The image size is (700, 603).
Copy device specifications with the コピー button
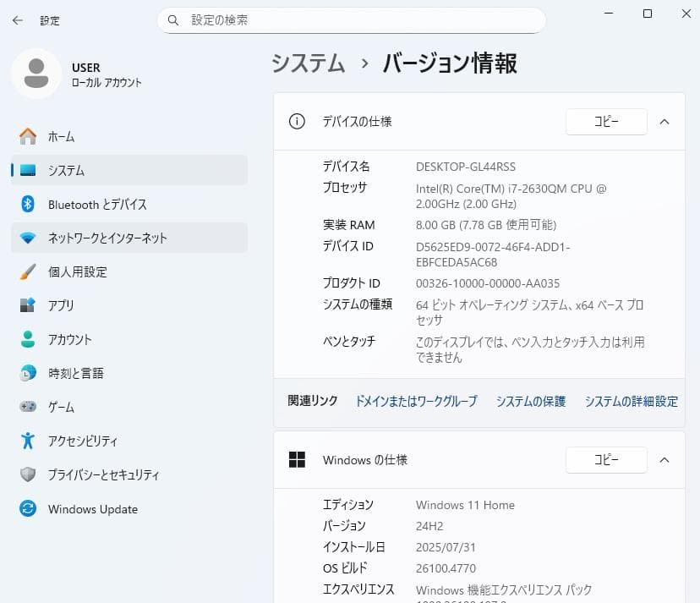coord(605,122)
